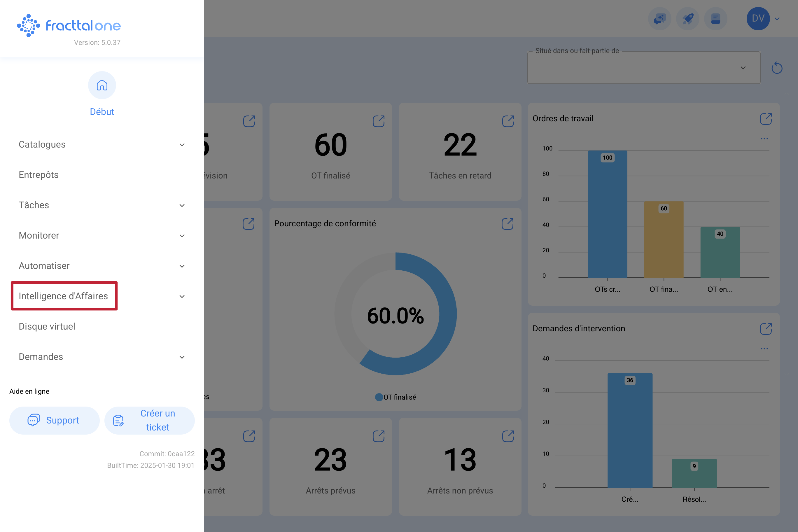
Task: Open Intelligence d'Affaires menu
Action: (64, 296)
